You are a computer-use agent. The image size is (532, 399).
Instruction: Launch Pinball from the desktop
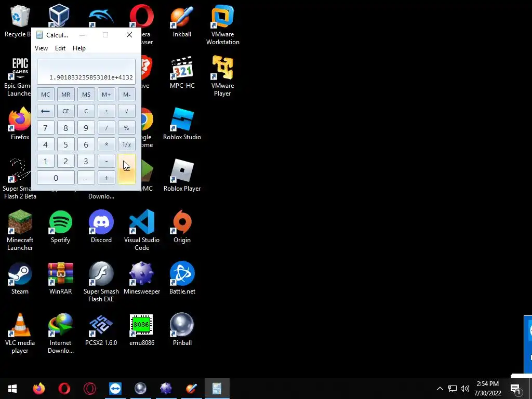click(x=182, y=330)
